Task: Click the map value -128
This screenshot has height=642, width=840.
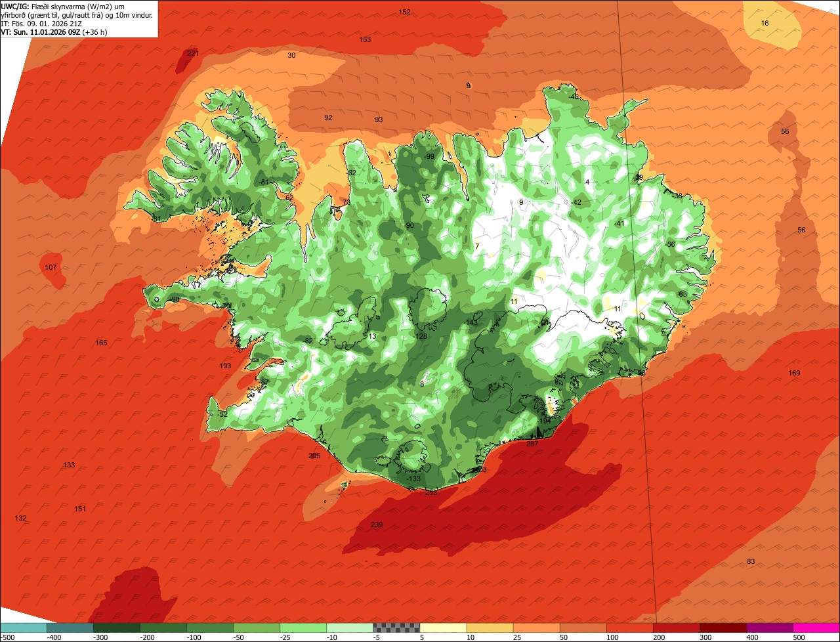Action: click(419, 336)
